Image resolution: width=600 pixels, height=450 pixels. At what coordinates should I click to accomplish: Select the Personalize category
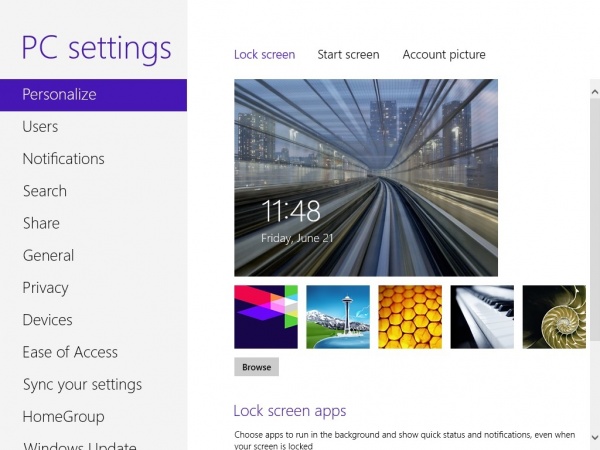[93, 95]
